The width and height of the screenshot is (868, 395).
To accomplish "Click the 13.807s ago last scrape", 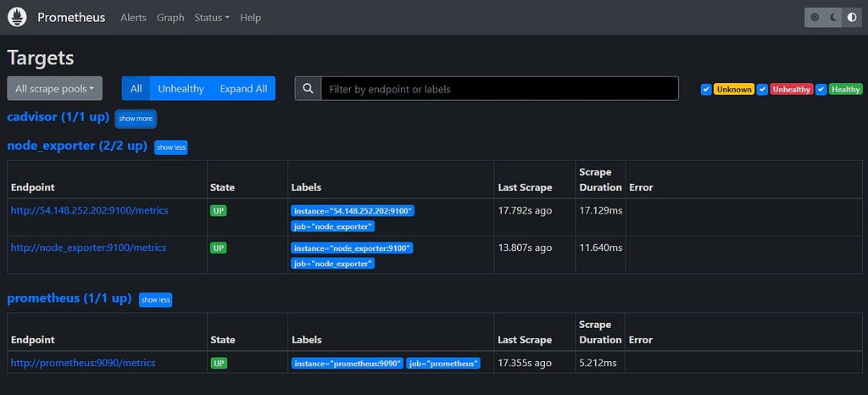I will (x=525, y=248).
